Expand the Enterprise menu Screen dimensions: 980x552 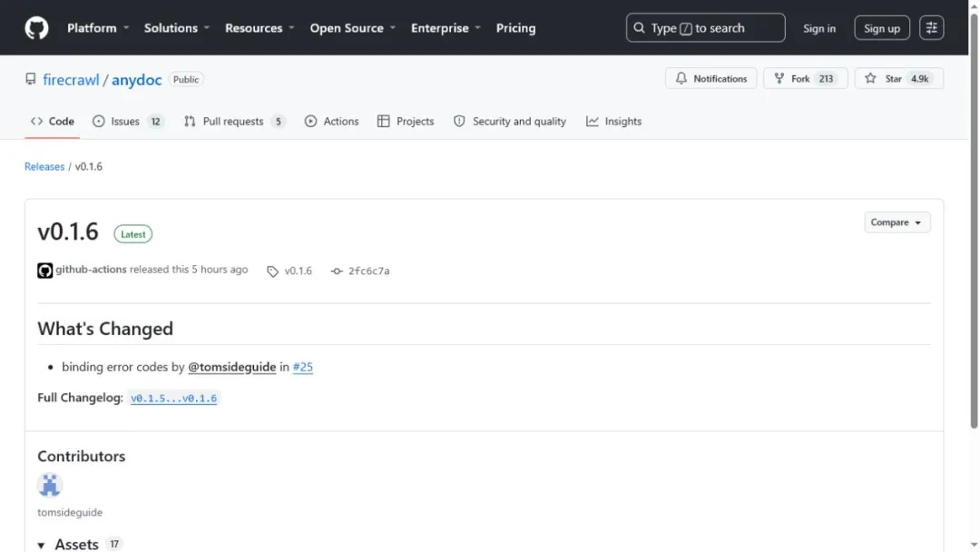click(x=446, y=28)
